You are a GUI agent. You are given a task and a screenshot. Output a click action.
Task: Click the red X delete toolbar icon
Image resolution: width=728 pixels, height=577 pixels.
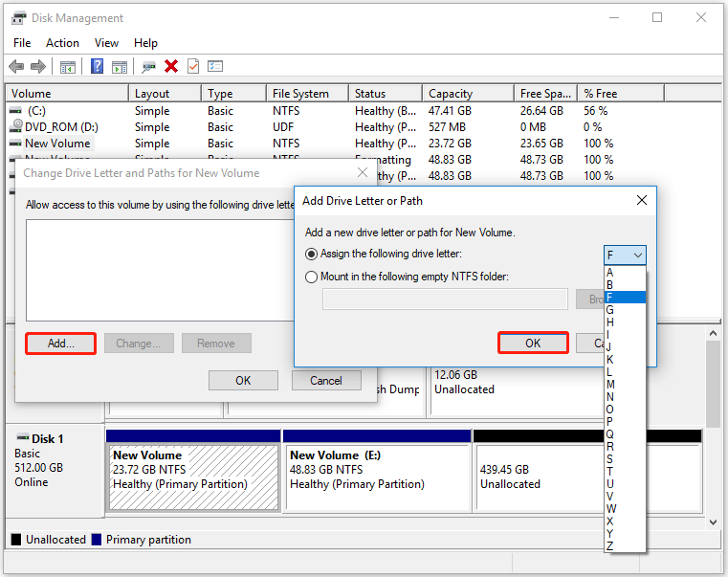click(171, 66)
